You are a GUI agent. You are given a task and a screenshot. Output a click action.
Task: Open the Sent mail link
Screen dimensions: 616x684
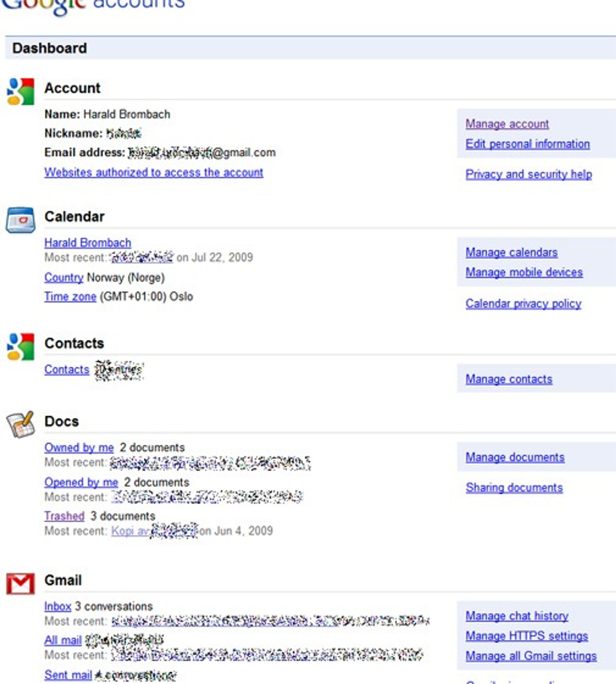68,675
